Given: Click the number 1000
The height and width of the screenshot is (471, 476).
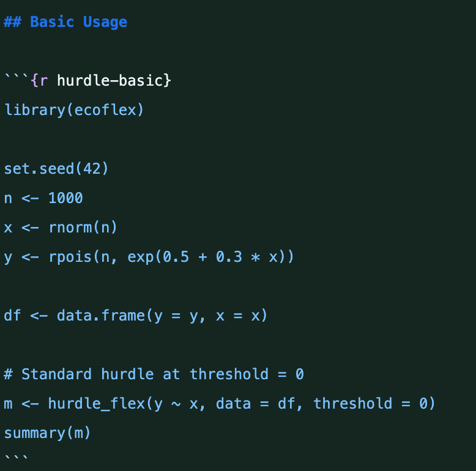Looking at the screenshot, I should (x=65, y=198).
